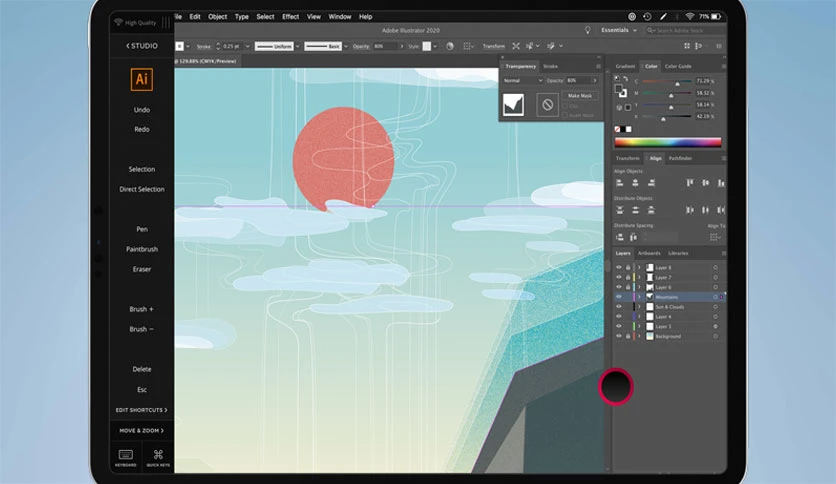Click the pencil icon in menu bar

[x=663, y=17]
